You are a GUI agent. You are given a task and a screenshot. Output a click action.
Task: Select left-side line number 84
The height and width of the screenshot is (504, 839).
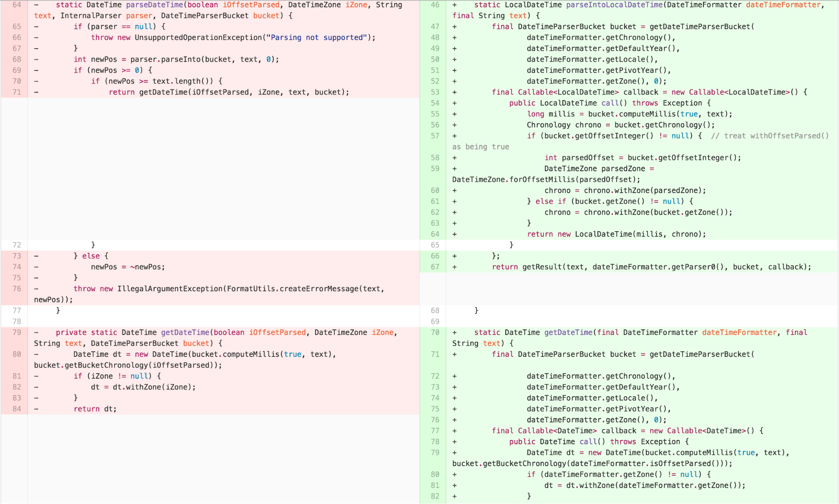tap(16, 409)
